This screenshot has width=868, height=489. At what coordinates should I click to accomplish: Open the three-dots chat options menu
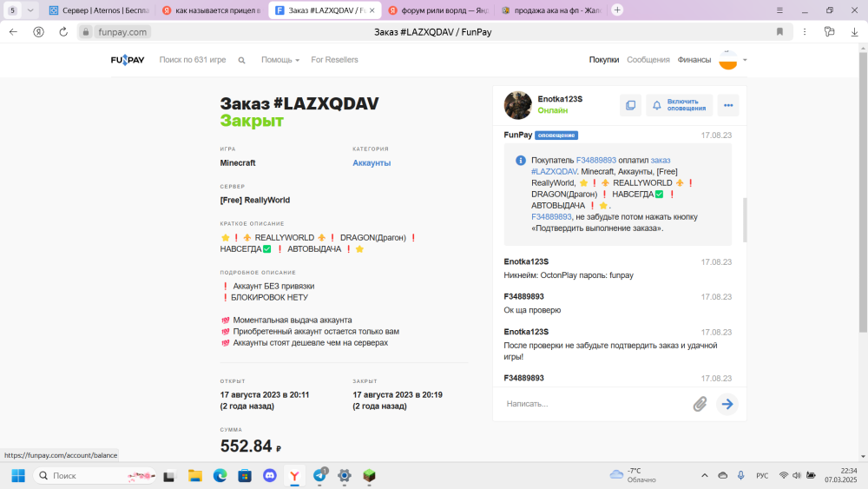(728, 105)
